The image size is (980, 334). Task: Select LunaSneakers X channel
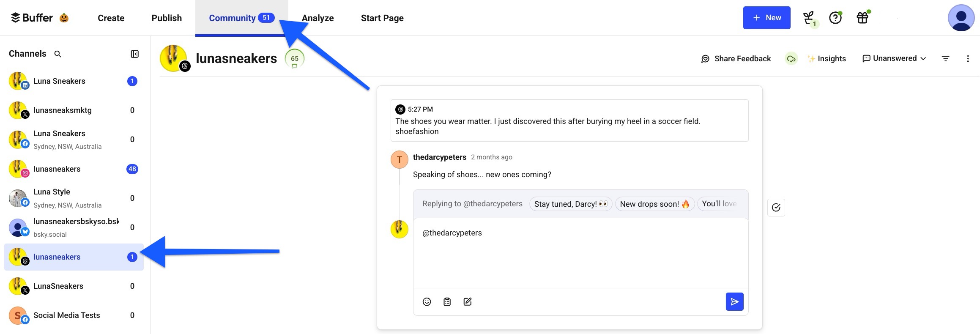(74, 286)
